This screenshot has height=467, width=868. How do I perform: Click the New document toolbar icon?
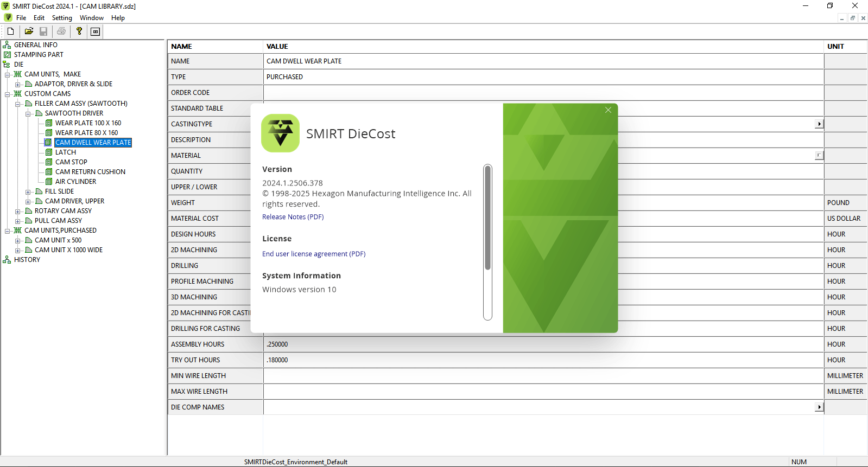coord(10,31)
